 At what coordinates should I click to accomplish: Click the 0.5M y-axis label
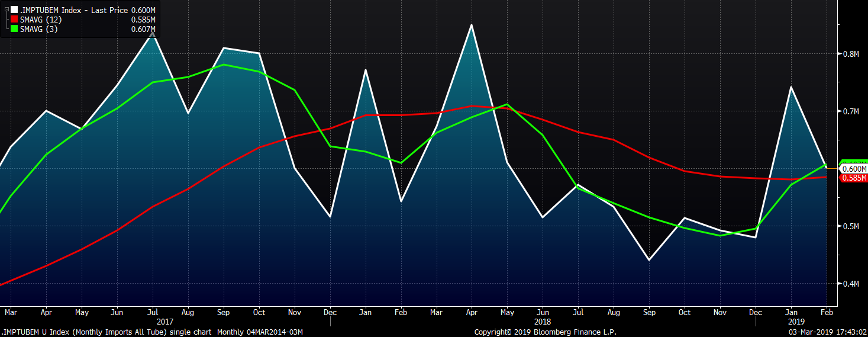click(x=851, y=226)
